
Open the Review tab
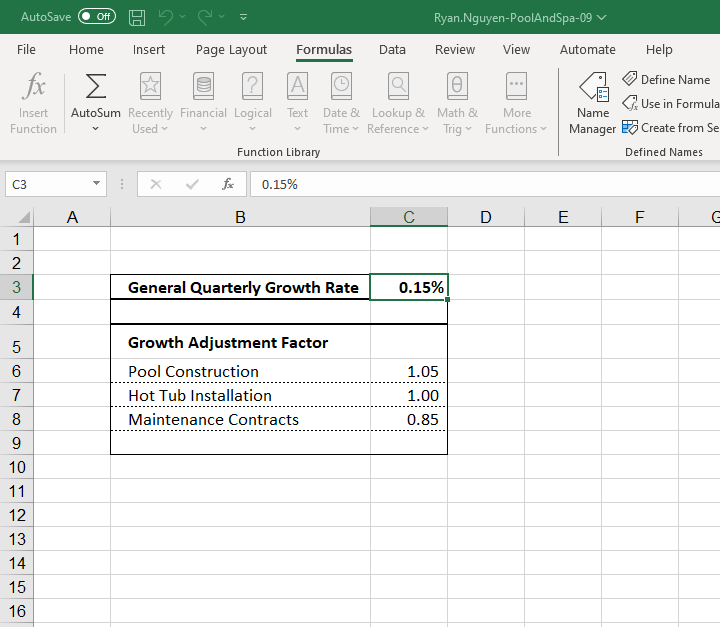(x=455, y=50)
